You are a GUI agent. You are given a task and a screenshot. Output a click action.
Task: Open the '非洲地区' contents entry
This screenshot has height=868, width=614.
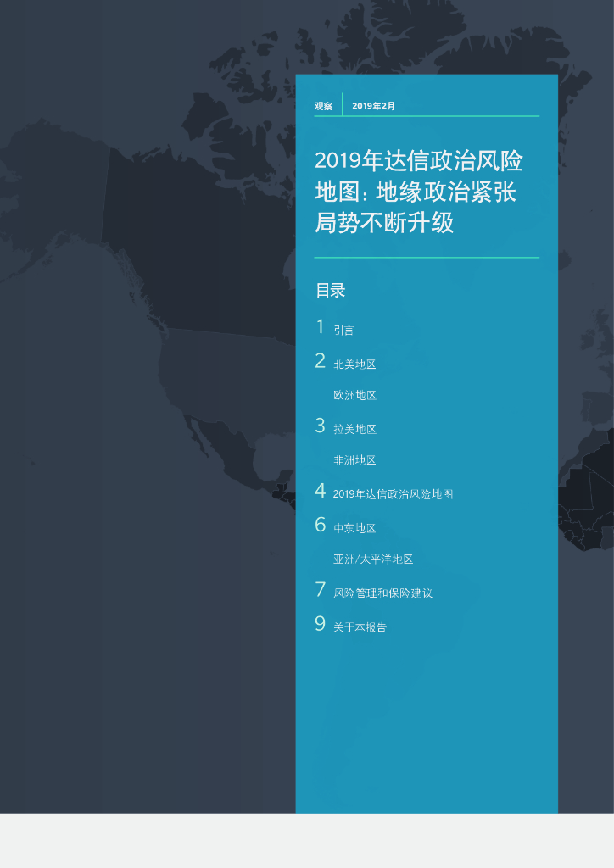354,460
